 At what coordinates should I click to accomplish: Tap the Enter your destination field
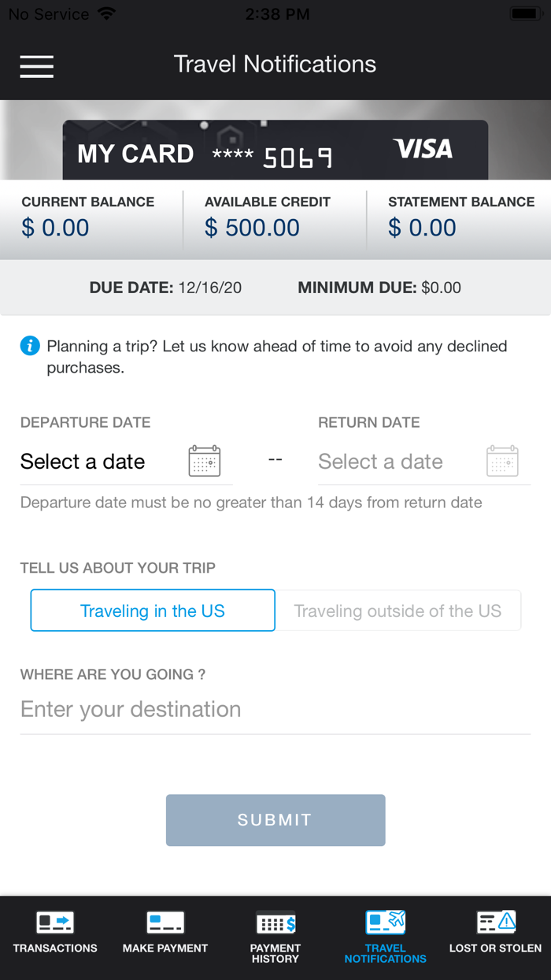(275, 709)
